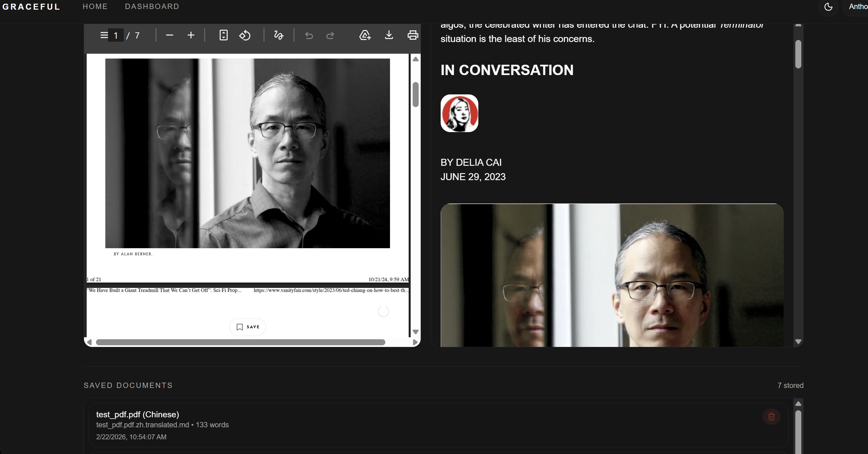The height and width of the screenshot is (454, 868).
Task: Click the fit-to-page icon
Action: point(223,35)
